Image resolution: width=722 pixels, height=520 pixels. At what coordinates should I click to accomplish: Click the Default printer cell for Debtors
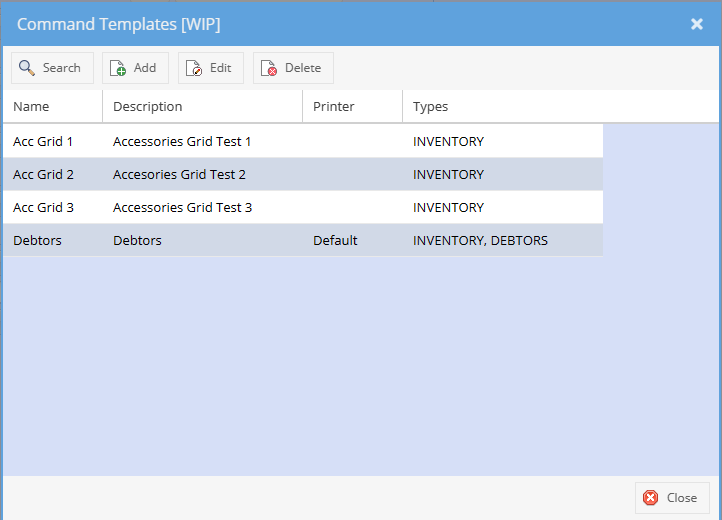(335, 240)
